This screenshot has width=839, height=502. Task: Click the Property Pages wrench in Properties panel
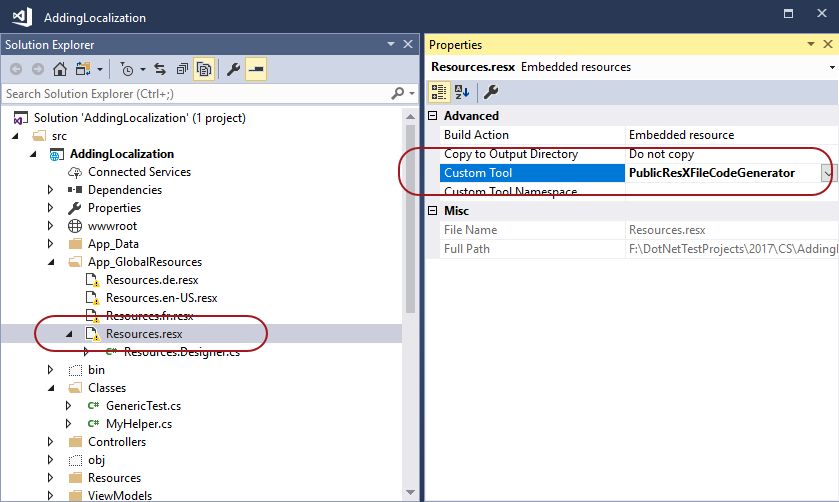point(491,92)
